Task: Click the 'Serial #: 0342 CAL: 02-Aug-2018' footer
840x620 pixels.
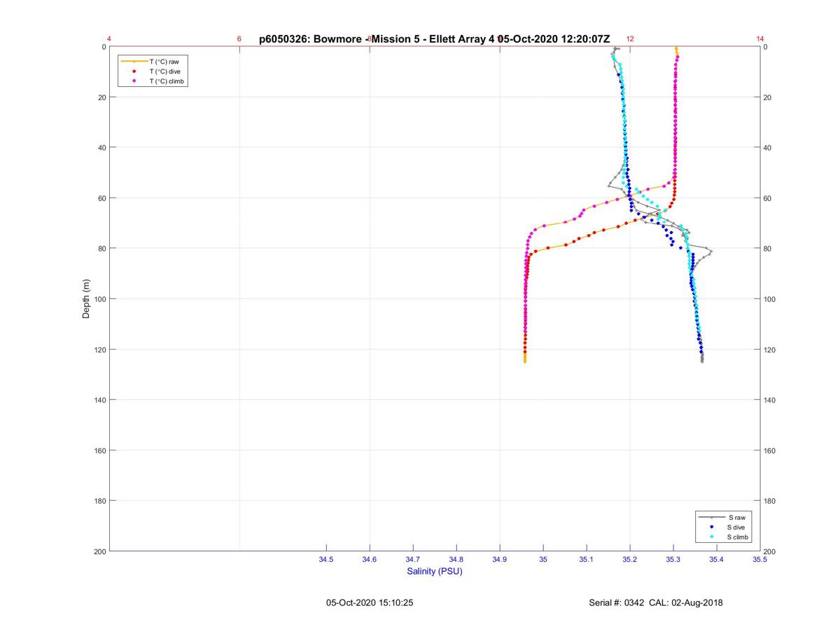Action: click(656, 602)
